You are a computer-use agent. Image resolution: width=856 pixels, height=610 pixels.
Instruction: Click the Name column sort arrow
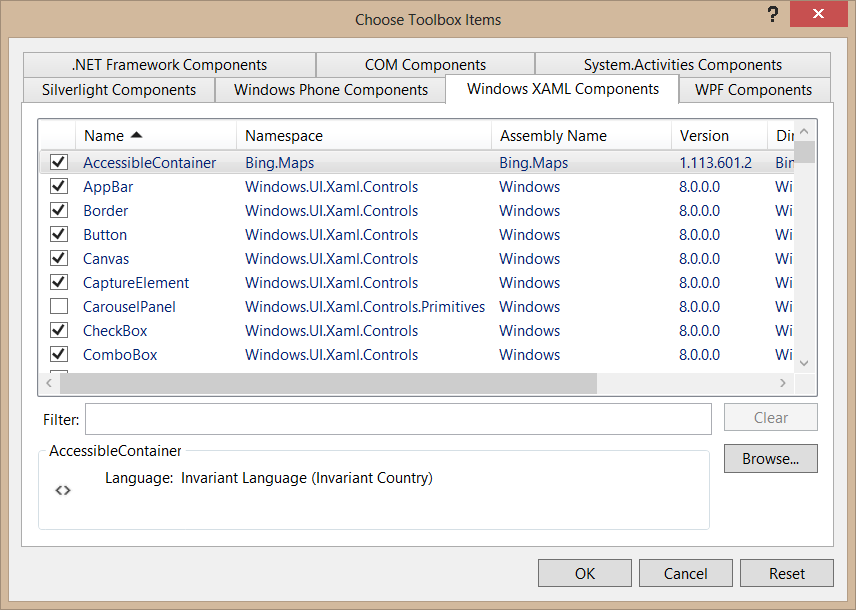tap(136, 135)
